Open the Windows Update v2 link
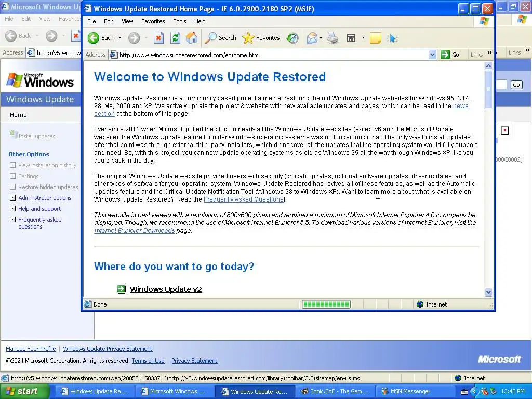532x399 pixels. coord(166,289)
